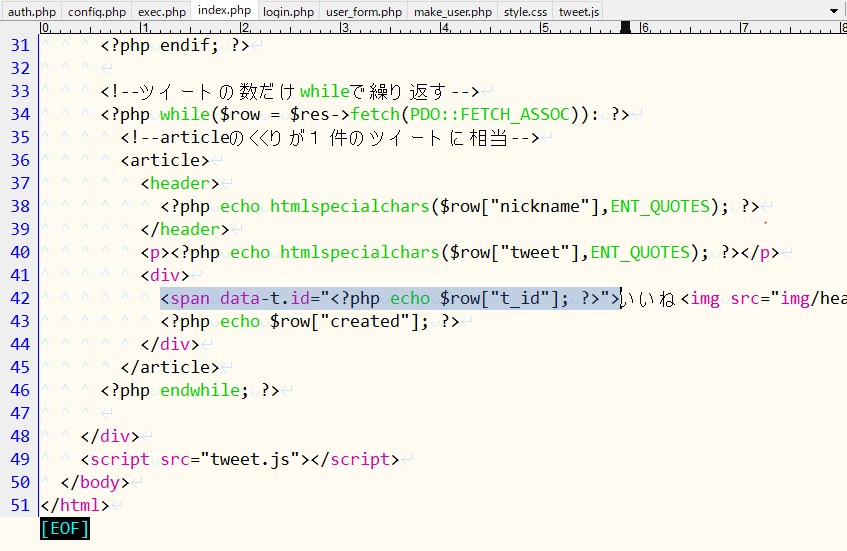This screenshot has width=847, height=551.
Task: Click the ruler's column 2 mark
Action: click(244, 28)
